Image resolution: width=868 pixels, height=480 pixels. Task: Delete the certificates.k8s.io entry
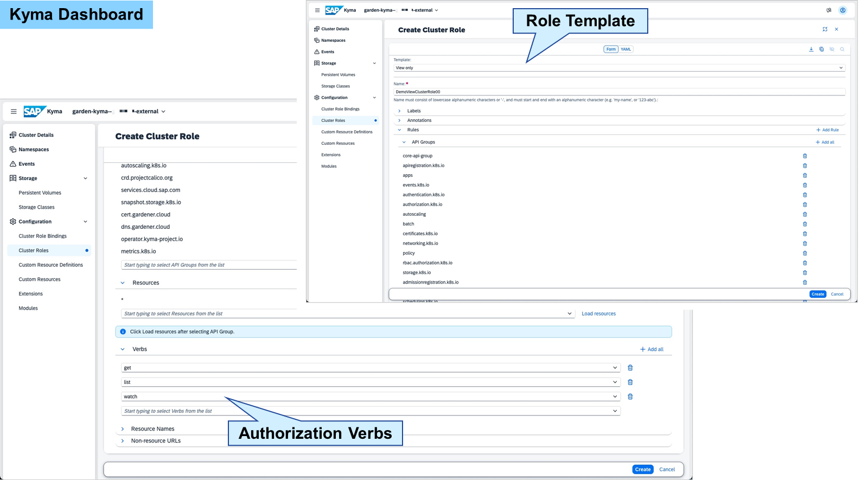(x=805, y=234)
